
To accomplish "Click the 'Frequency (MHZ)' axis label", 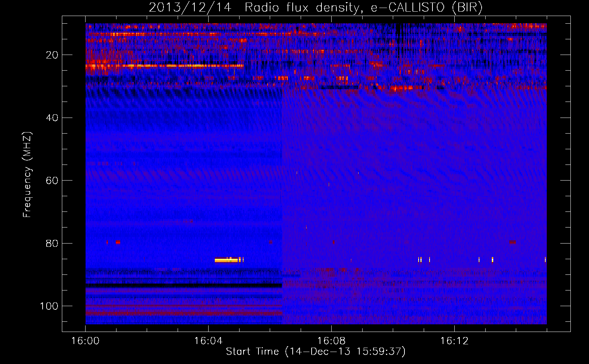I will 27,175.
